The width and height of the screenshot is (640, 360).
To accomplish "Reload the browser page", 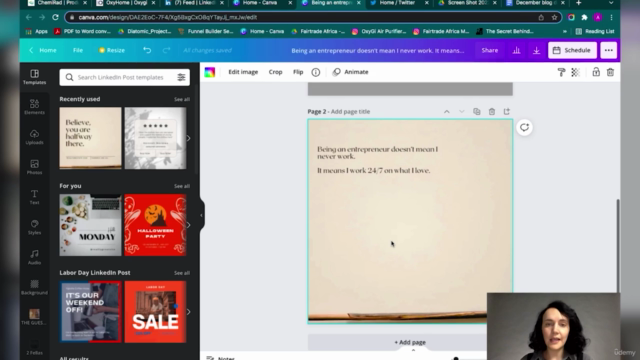I will [56, 17].
